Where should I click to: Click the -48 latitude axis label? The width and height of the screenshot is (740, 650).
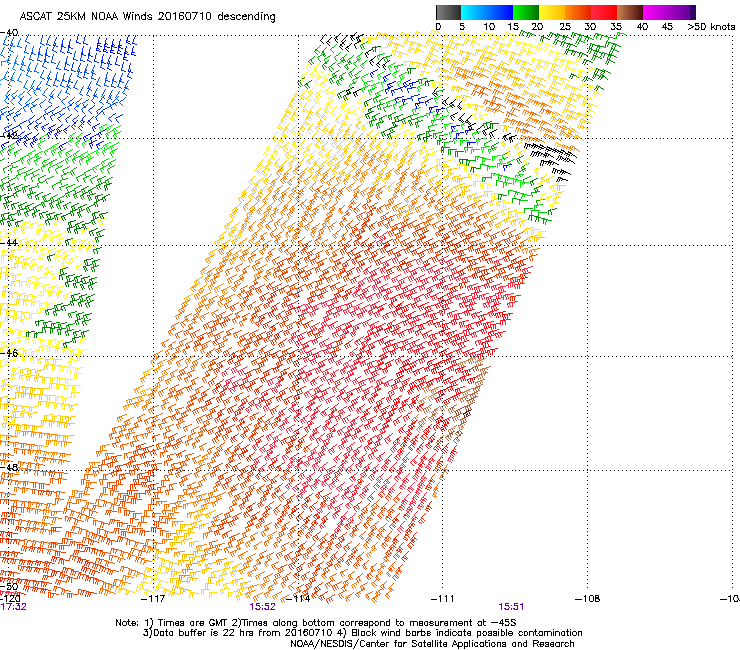click(9, 467)
